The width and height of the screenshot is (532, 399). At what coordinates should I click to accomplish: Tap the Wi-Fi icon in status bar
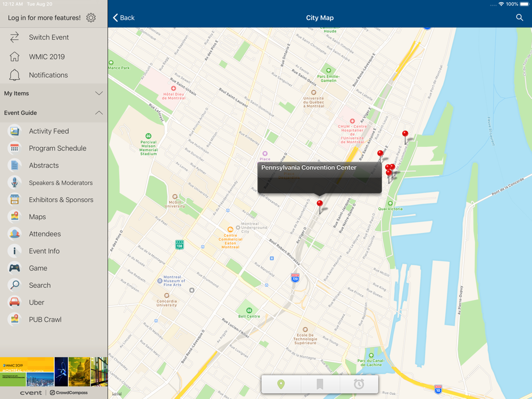coord(501,4)
